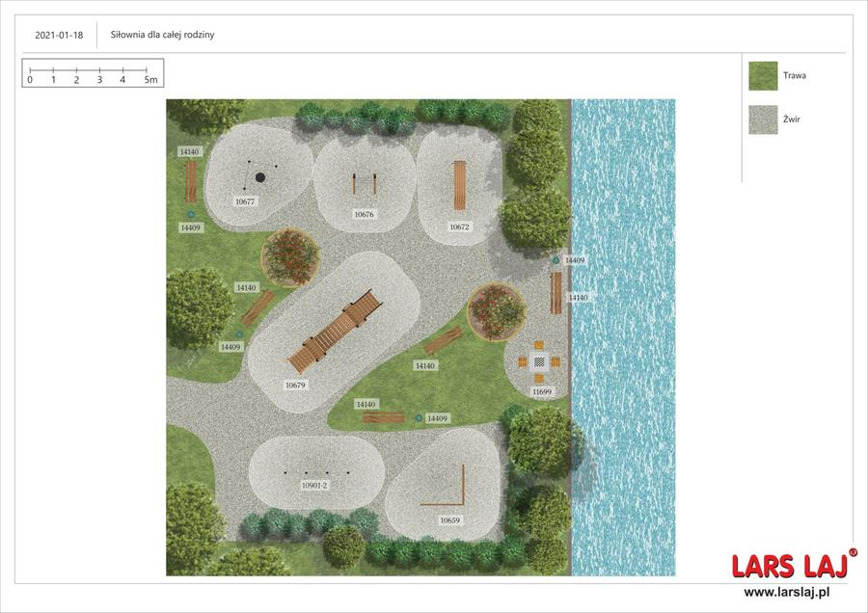Image resolution: width=868 pixels, height=613 pixels.
Task: Open the www.larslaj.pl website link
Action: click(794, 591)
